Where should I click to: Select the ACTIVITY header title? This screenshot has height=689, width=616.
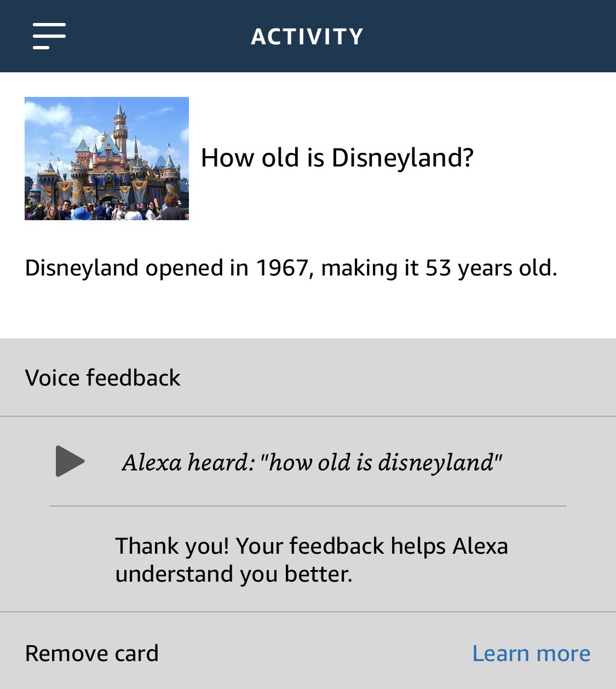307,37
